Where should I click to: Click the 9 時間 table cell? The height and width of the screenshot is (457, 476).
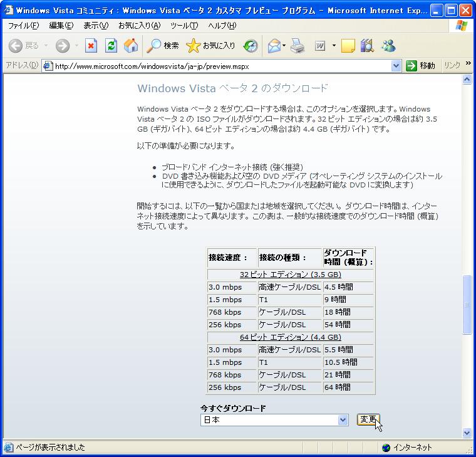[348, 299]
